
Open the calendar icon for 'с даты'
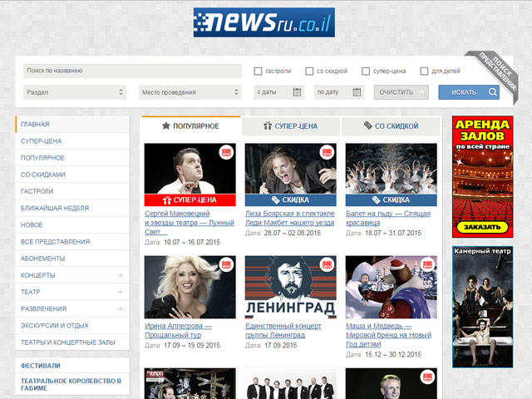(297, 92)
